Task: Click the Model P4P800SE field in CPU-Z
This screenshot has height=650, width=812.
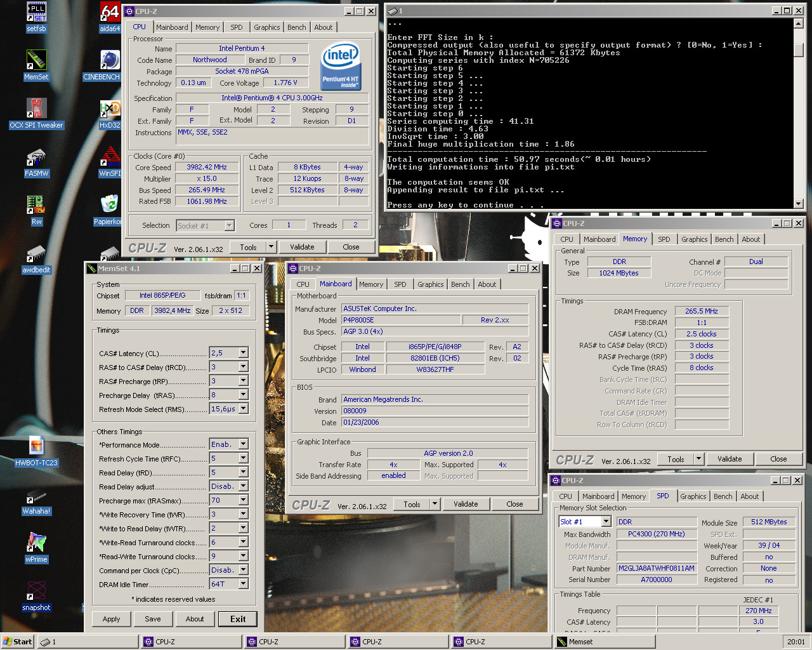Action: [x=401, y=320]
